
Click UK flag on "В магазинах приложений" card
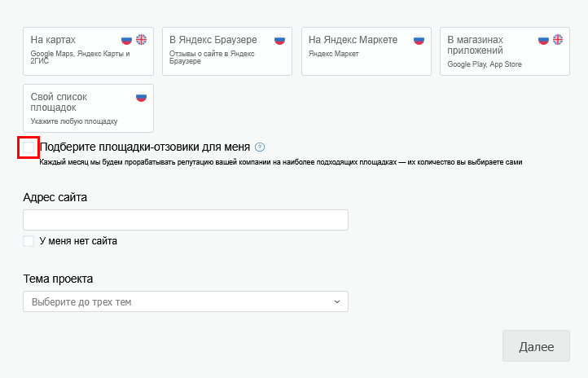point(558,39)
